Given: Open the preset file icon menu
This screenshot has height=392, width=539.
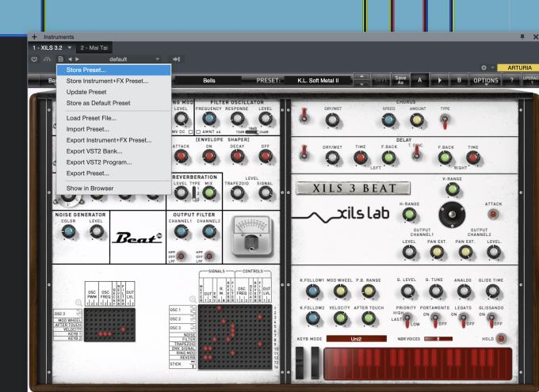Looking at the screenshot, I should [x=60, y=59].
